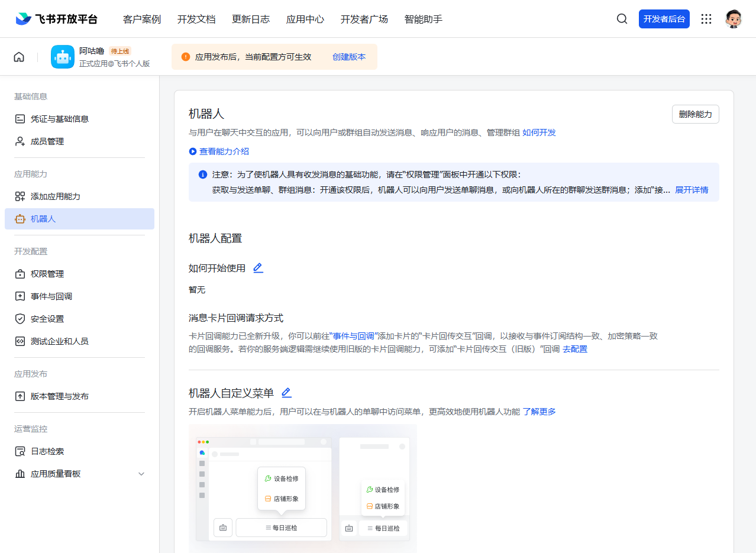选择开发配置下的「权限管理」图标
Image resolution: width=756 pixels, height=553 pixels.
[20, 273]
